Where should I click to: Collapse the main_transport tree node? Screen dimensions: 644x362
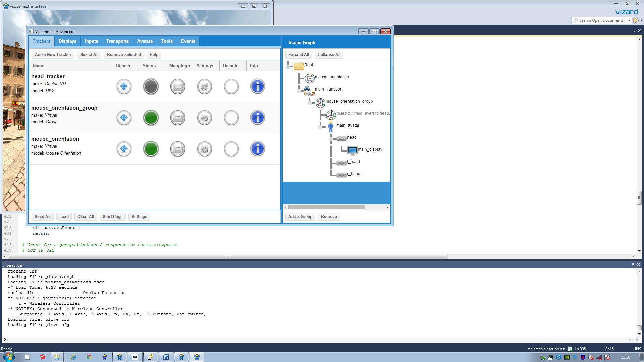[x=299, y=90]
